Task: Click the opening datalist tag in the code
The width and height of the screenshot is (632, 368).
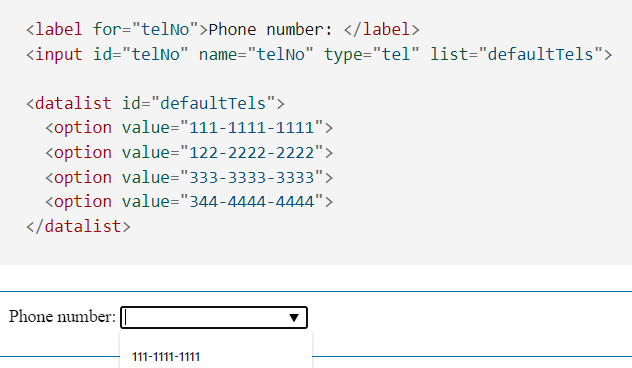Action: pos(69,104)
